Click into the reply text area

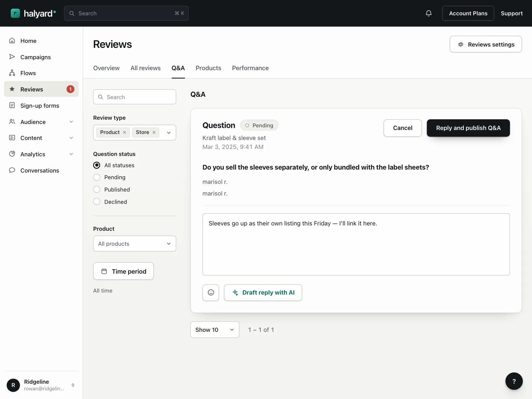coord(356,244)
